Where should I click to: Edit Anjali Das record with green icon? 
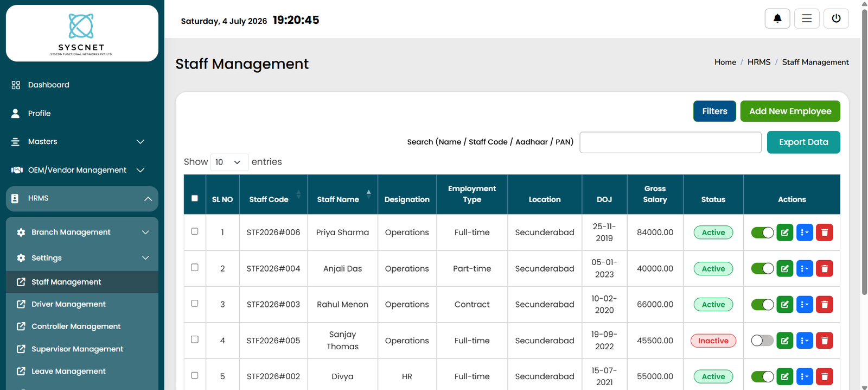pyautogui.click(x=784, y=268)
